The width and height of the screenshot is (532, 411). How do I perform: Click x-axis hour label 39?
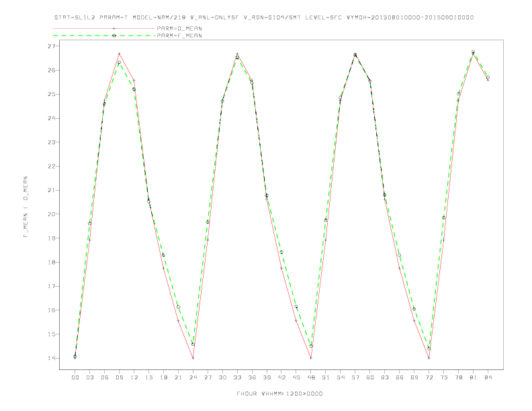[267, 377]
